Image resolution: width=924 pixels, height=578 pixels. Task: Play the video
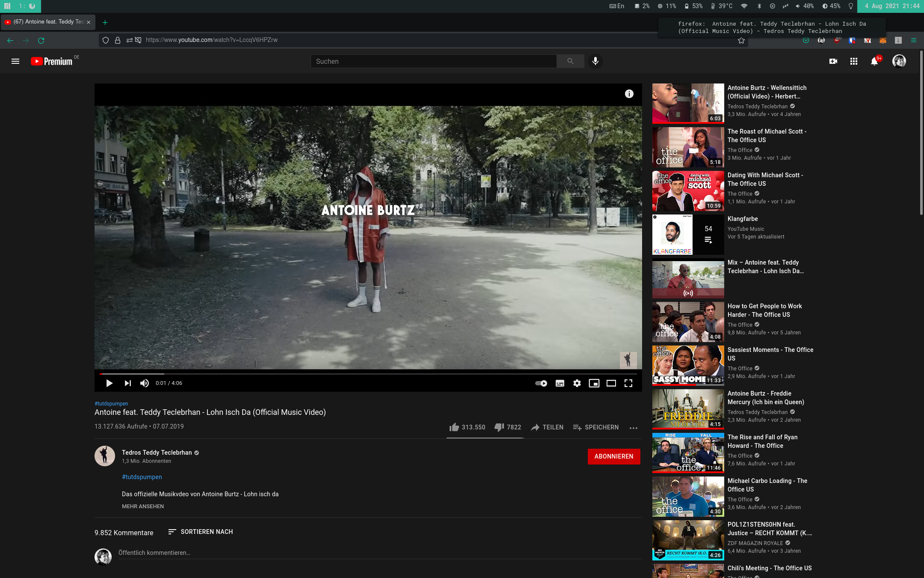point(109,383)
